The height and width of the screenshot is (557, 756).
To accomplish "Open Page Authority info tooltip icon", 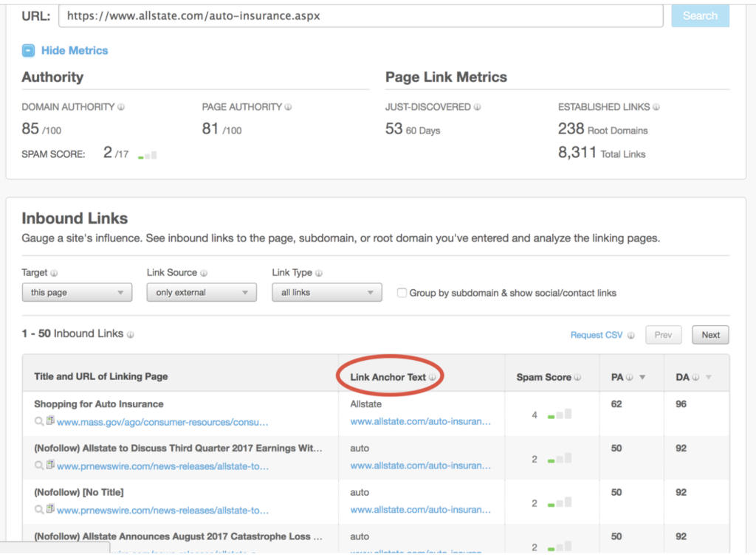I will coord(288,107).
